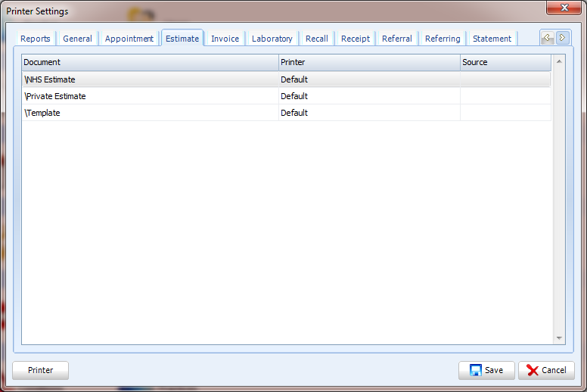Click the Source column header

(x=506, y=62)
